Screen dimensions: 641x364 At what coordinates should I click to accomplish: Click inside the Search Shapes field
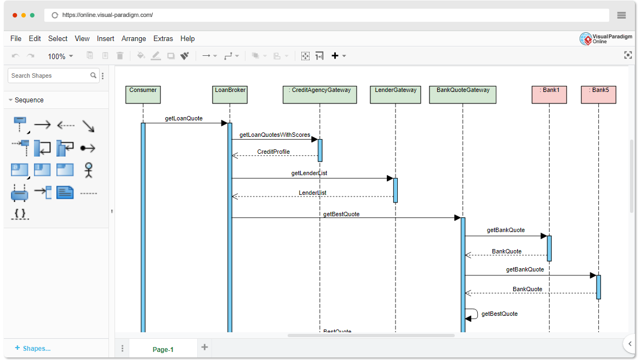click(49, 75)
